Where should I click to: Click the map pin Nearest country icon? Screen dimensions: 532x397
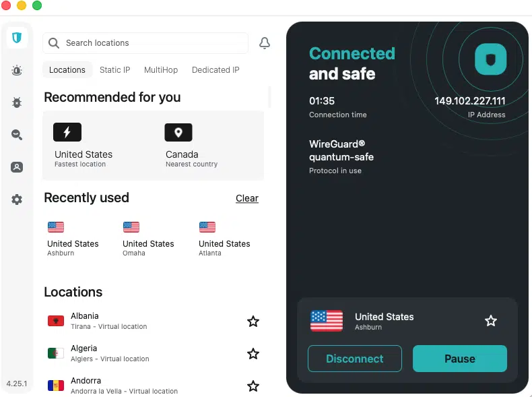(x=178, y=132)
